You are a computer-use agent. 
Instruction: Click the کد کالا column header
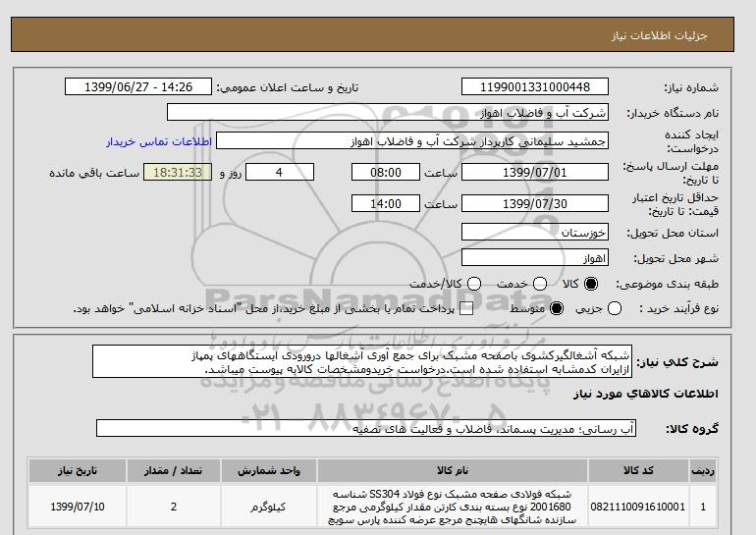click(638, 470)
